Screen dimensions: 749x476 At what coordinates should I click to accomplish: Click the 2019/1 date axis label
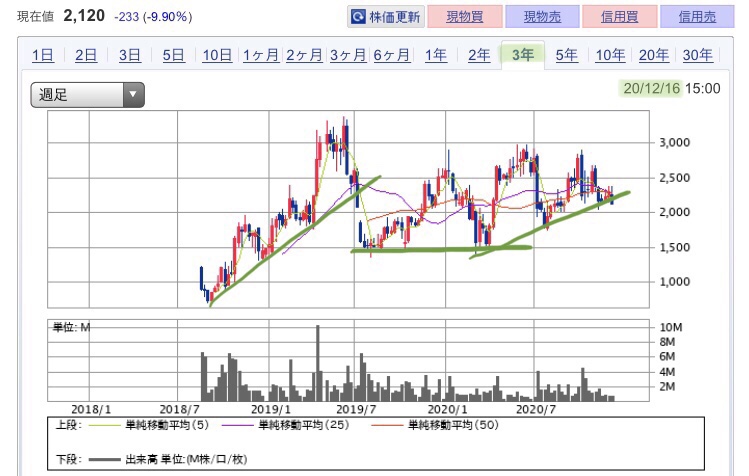270,410
